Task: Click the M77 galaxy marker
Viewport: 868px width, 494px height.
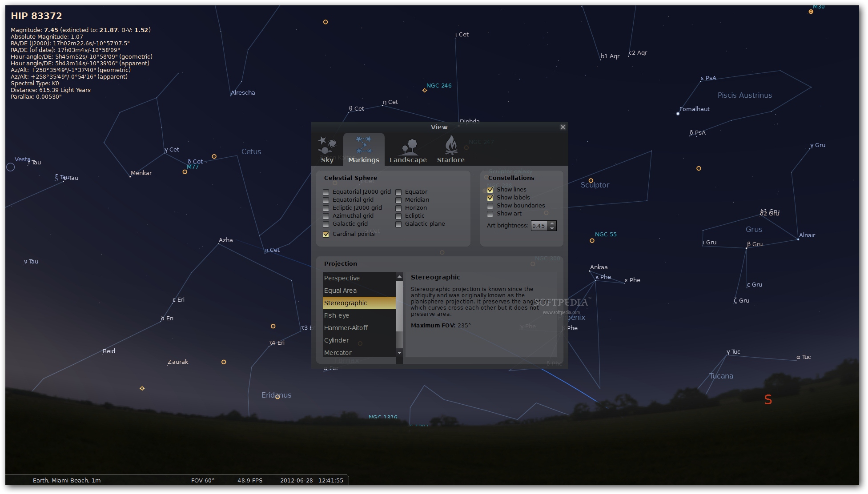Action: pos(185,172)
